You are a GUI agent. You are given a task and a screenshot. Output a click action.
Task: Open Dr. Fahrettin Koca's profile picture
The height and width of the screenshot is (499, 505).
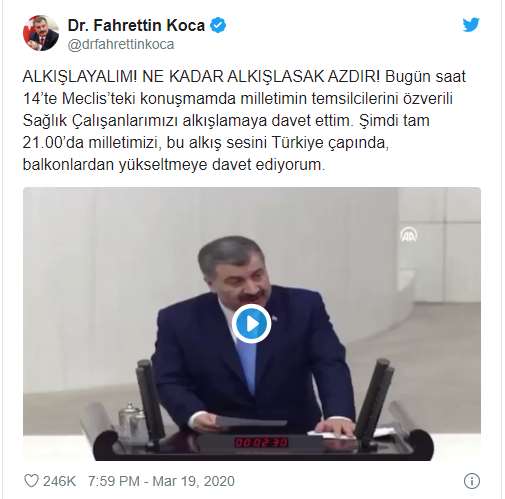pyautogui.click(x=41, y=33)
